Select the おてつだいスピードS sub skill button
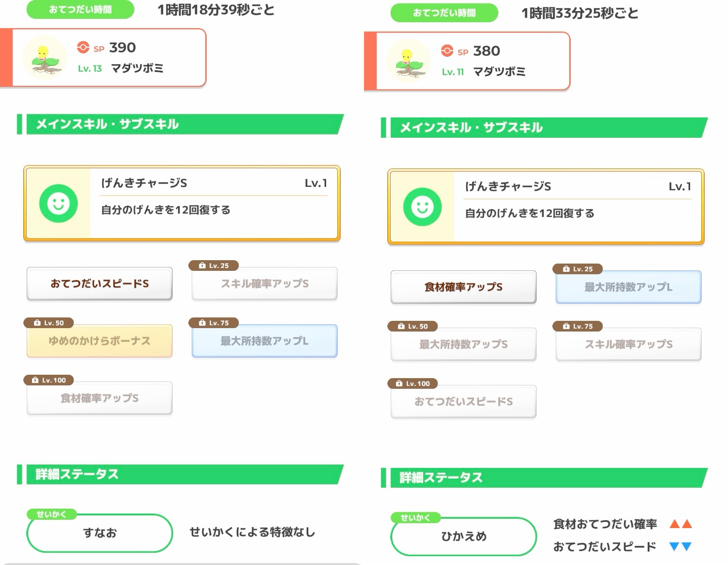The image size is (728, 565). [99, 283]
